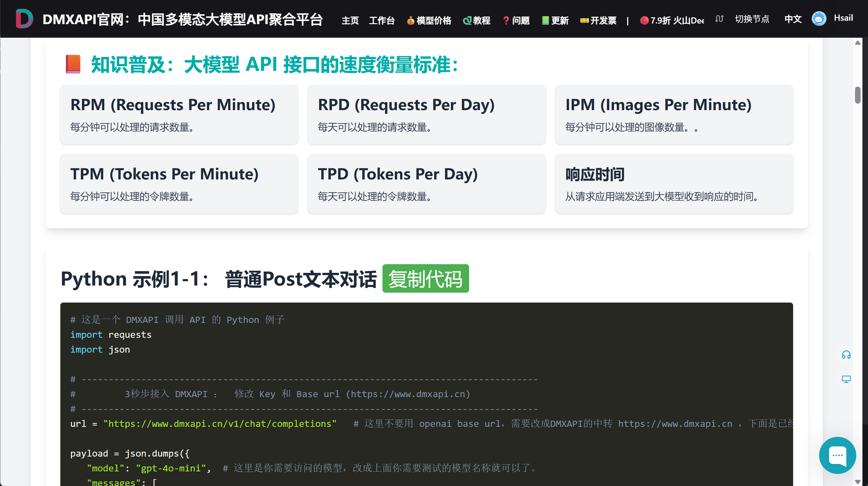Click the RPD (Requests Per Day) card
Screen dimensions: 868x486
point(427,114)
